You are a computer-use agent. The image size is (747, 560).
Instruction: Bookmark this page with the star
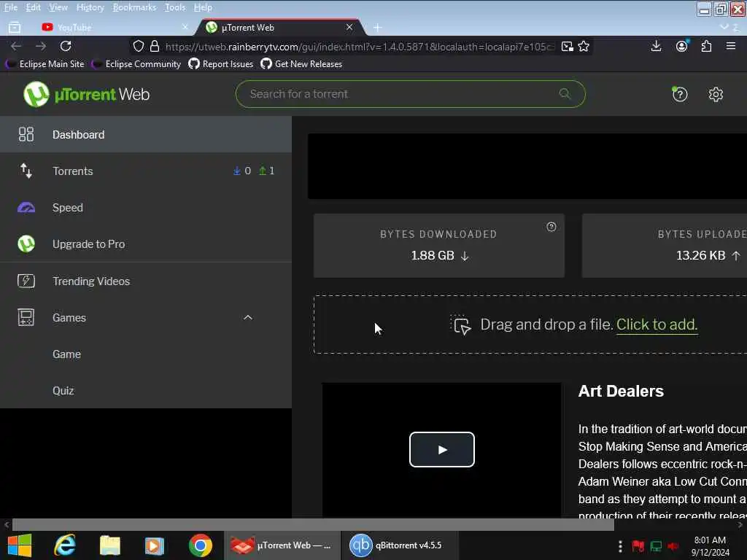[584, 46]
